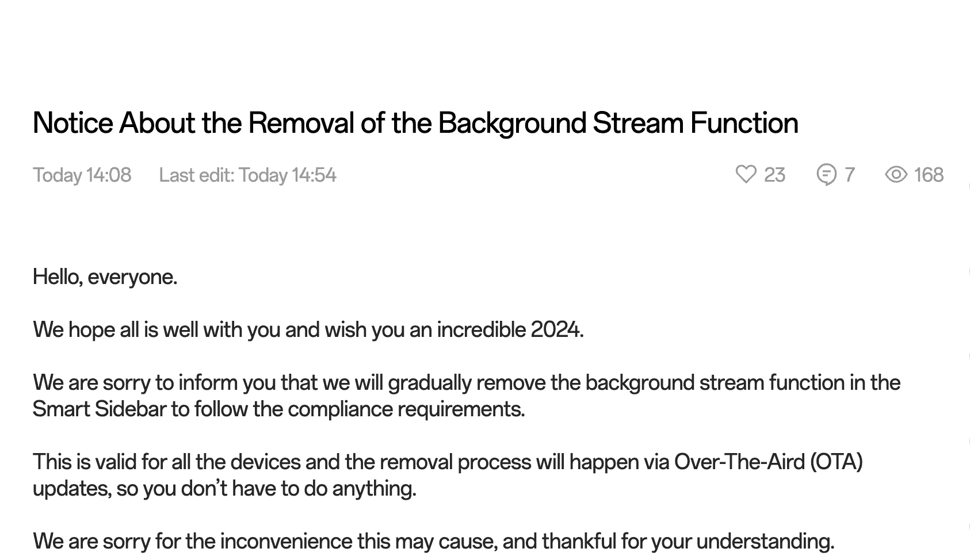
Task: Click the 'Hello, everyone.' greeting line
Action: (105, 277)
